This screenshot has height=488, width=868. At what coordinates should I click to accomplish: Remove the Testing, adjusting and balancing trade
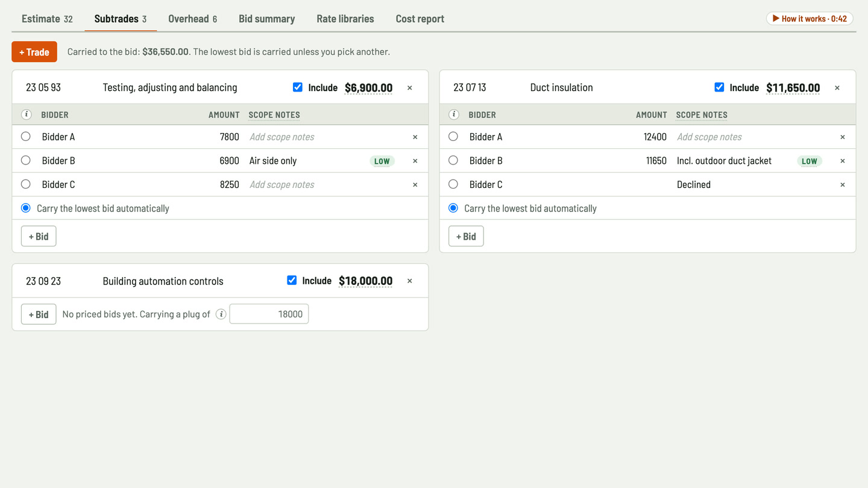[410, 88]
